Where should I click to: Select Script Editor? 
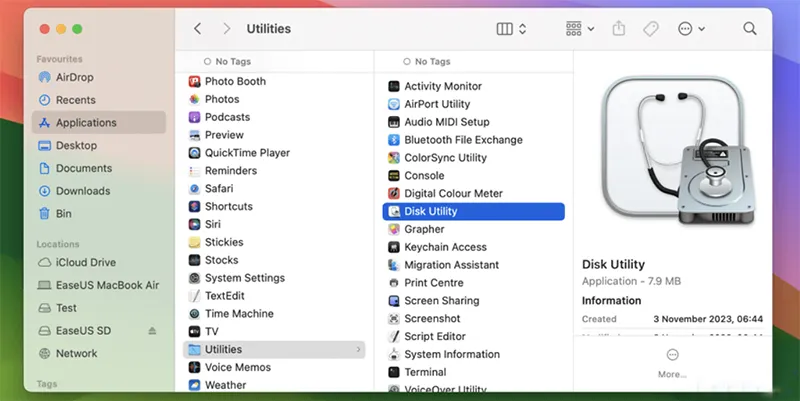(473, 336)
